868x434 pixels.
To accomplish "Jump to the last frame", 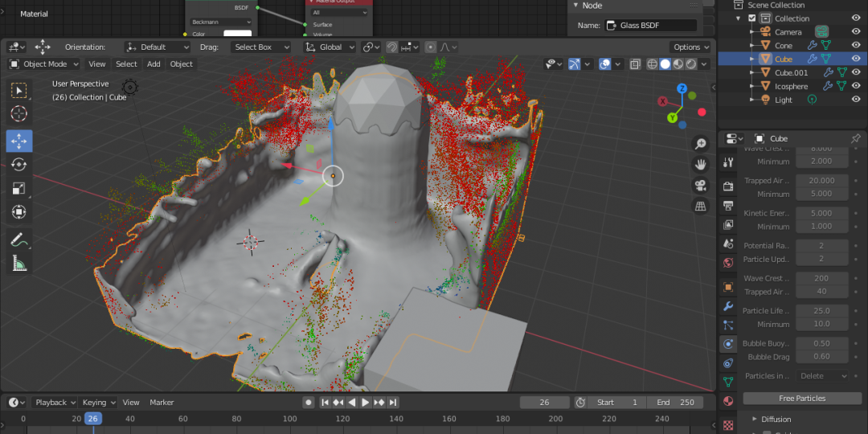I will (x=393, y=403).
